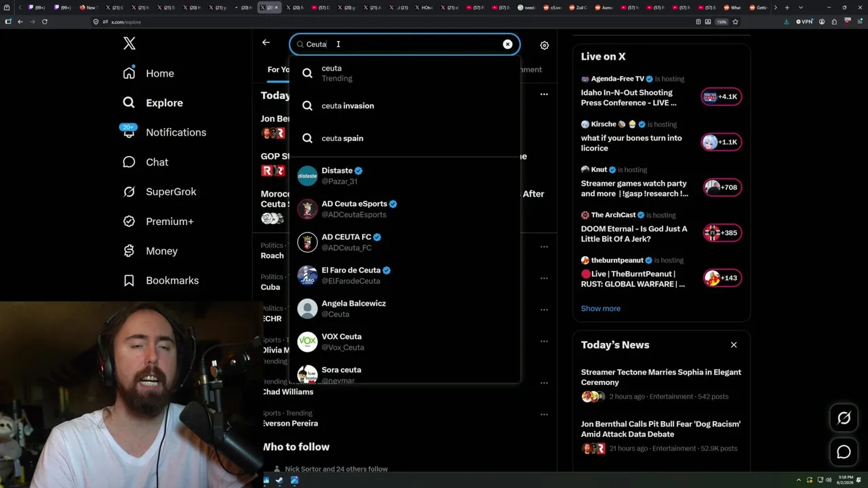The width and height of the screenshot is (868, 488).
Task: Click the +143 listeners badge
Action: coord(721,278)
